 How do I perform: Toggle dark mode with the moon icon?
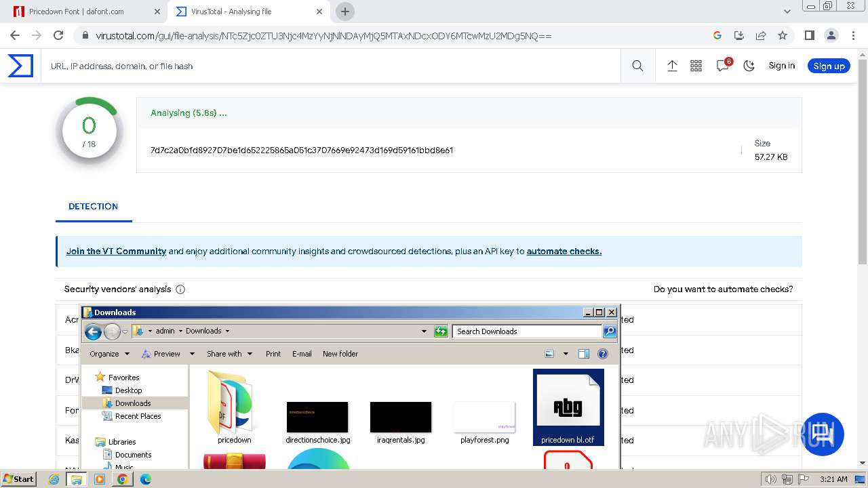click(749, 66)
